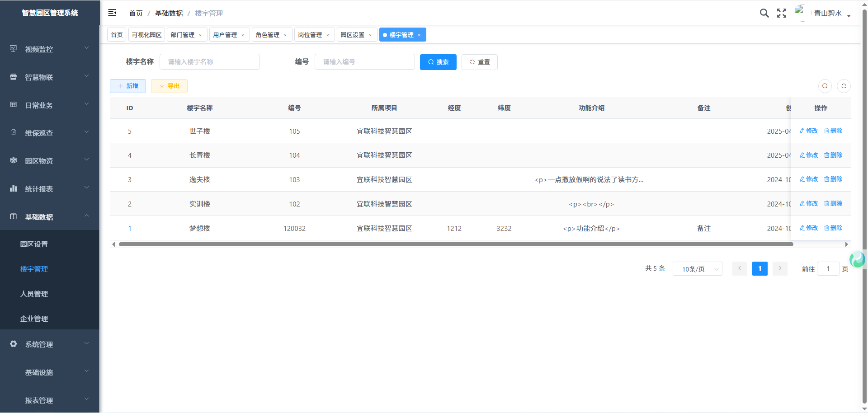Screen dimensions: 868x413
Task: Toggle search bar visibility round icon
Action: (x=825, y=86)
